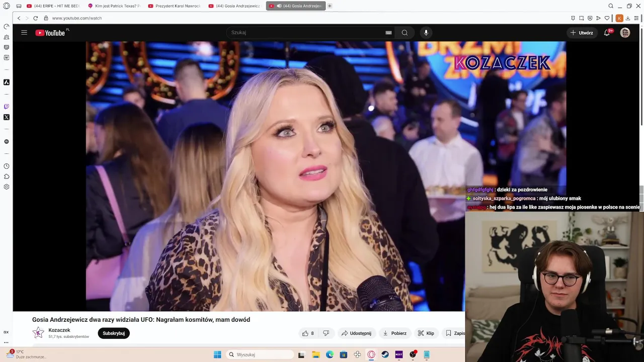The height and width of the screenshot is (362, 644).
Task: Open the YouTube account avatar menu
Action: 625,33
